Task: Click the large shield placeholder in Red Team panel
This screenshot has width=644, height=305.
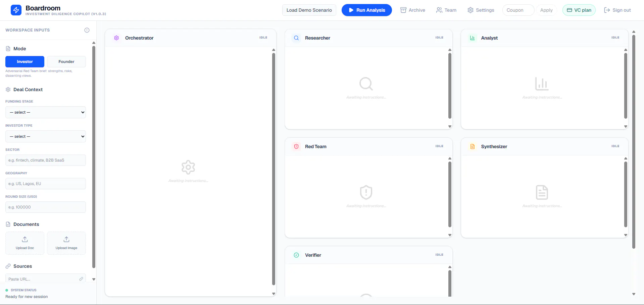Action: point(366,192)
